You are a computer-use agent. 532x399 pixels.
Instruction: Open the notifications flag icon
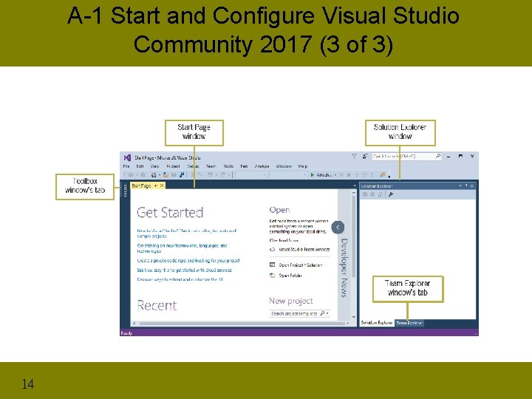[354, 156]
